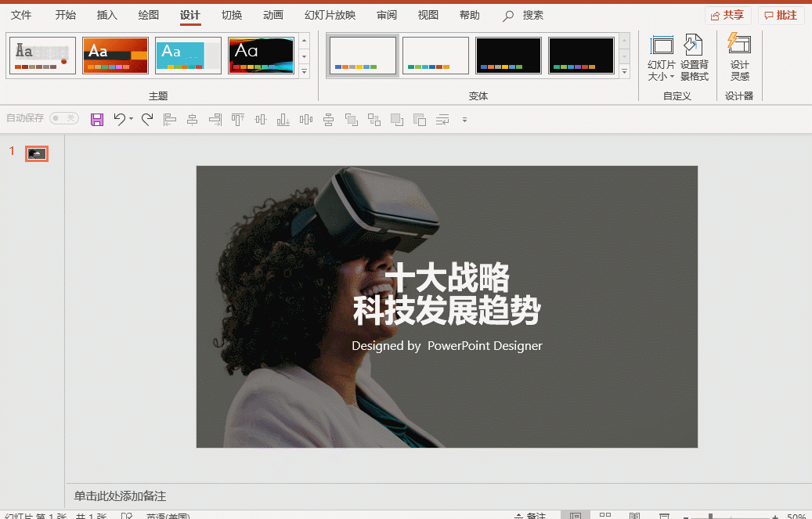The height and width of the screenshot is (519, 812).
Task: Click the Distribute Horizontally icon
Action: tap(306, 120)
